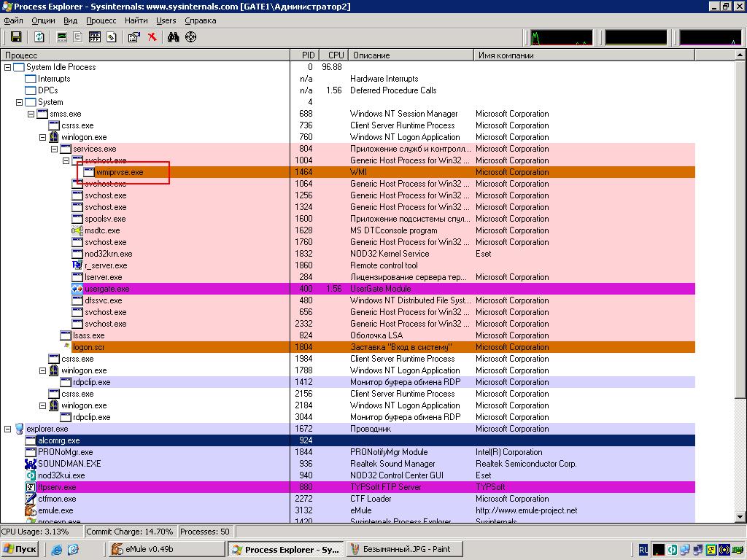Collapse the smss.exe tree node
Screen dimensions: 747x560
[31, 114]
